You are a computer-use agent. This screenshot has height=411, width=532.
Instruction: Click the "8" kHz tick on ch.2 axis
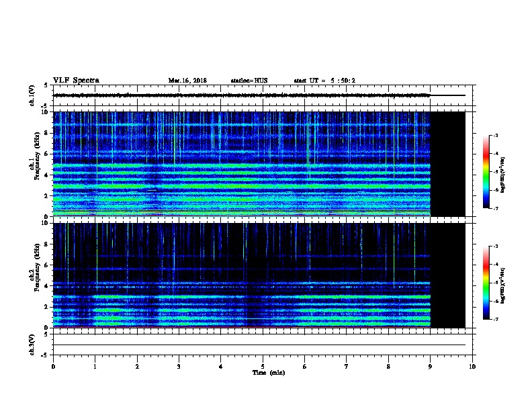coord(47,244)
